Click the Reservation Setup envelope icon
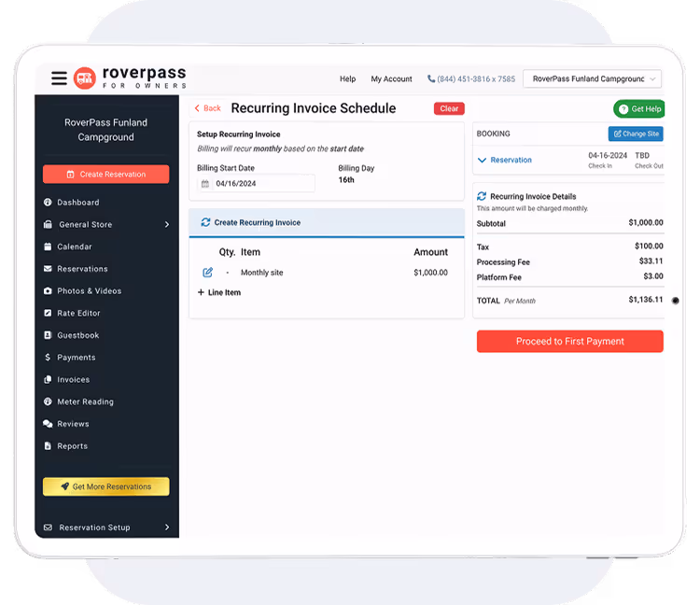700x605 pixels. [48, 528]
